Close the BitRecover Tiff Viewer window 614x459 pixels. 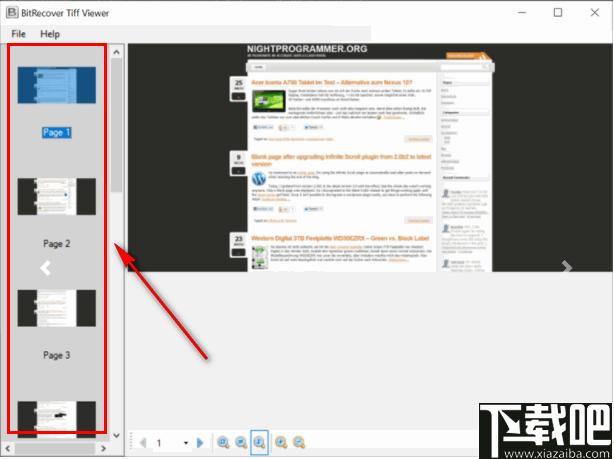point(594,13)
